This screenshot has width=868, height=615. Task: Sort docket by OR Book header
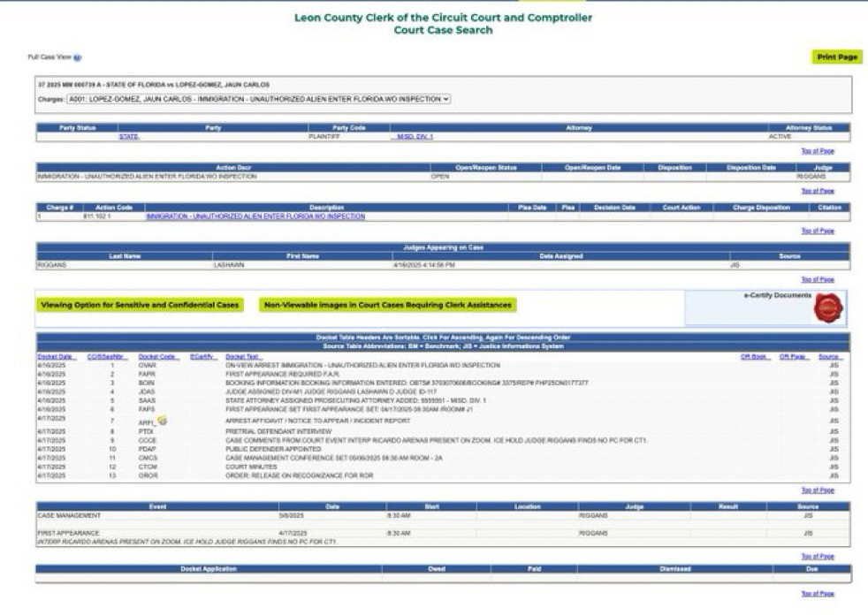pos(755,356)
